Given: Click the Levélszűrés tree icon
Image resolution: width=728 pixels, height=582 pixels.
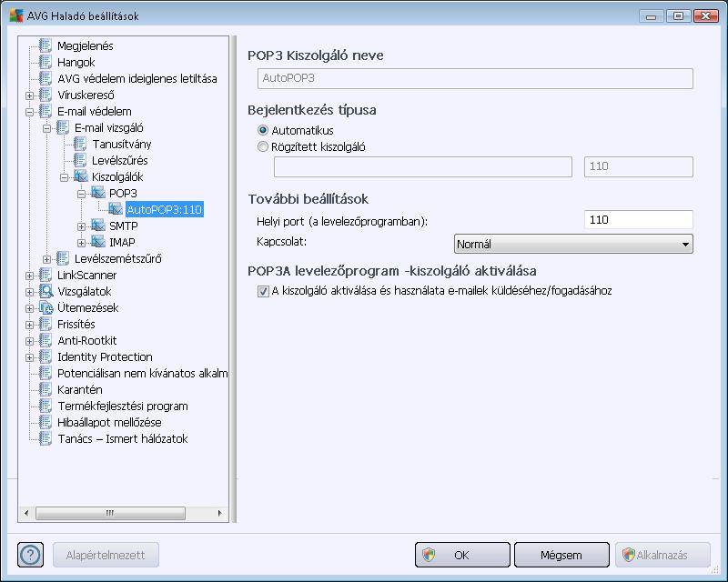Looking at the screenshot, I should [x=80, y=160].
